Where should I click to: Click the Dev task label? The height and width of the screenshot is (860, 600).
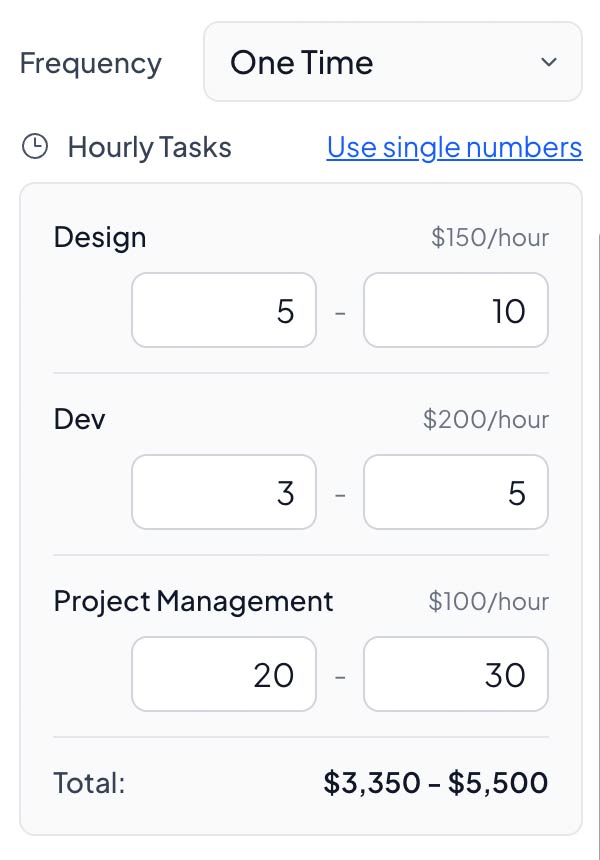[79, 419]
